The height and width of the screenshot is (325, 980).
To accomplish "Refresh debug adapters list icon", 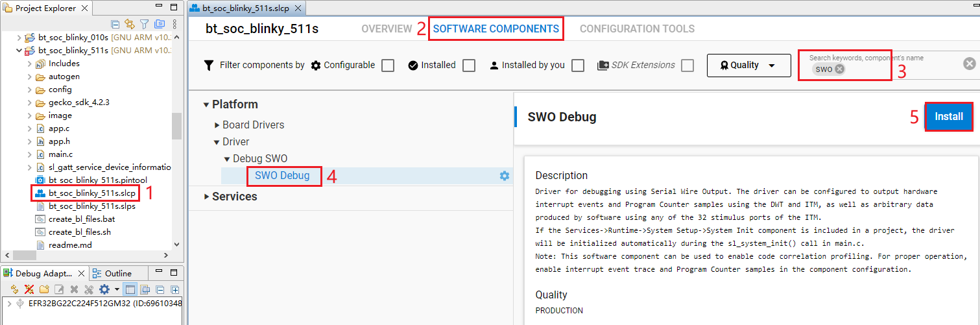I will tap(15, 289).
